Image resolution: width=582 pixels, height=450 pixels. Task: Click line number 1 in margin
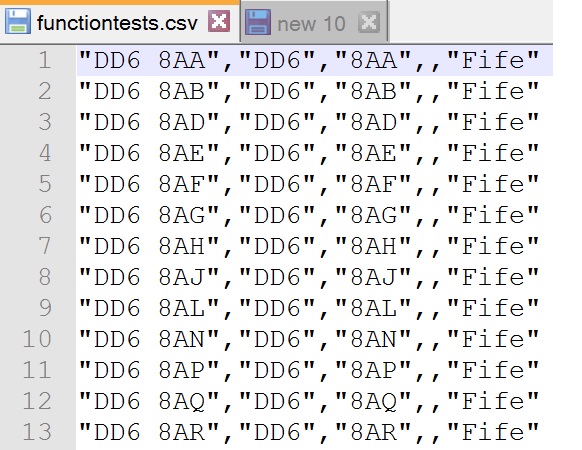tap(45, 60)
